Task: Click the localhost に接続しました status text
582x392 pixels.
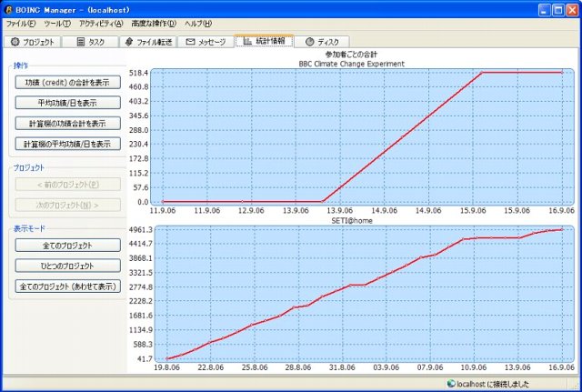Action: 493,384
